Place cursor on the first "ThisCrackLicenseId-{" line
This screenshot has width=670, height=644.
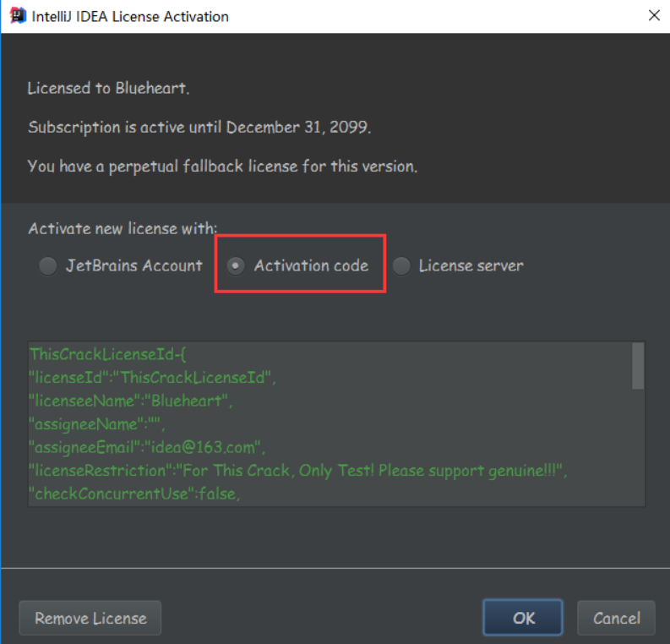(107, 354)
